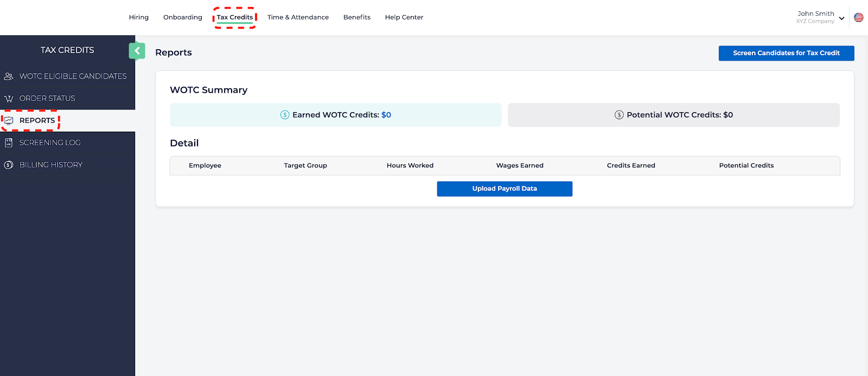Sort by the Target Group column header
The width and height of the screenshot is (868, 376).
tap(305, 166)
